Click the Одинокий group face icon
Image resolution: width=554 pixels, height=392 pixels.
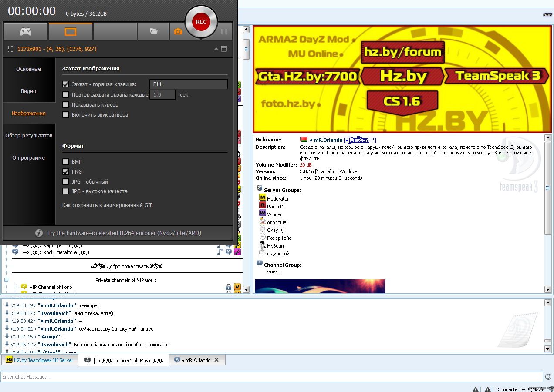pos(262,252)
